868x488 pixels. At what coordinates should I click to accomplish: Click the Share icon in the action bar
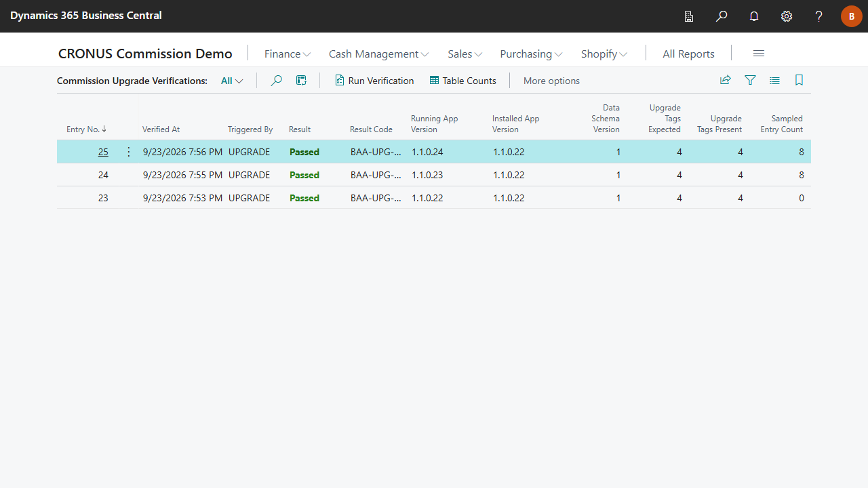click(x=726, y=80)
